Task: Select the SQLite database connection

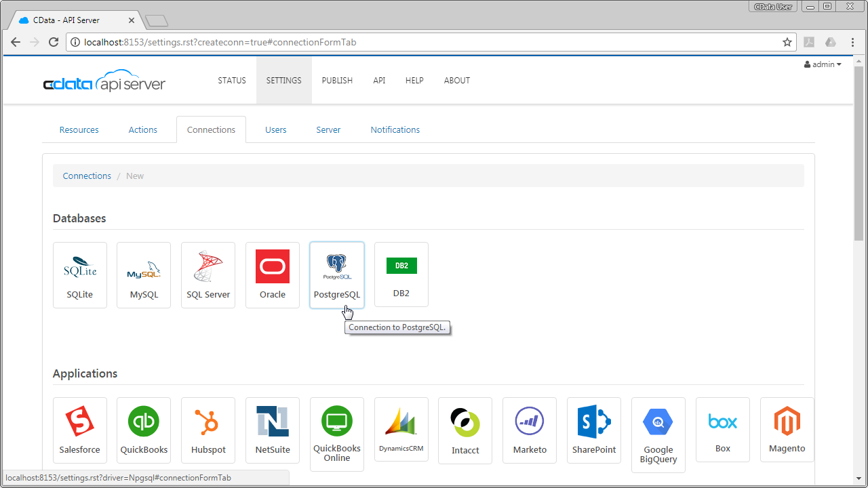Action: coord(80,275)
